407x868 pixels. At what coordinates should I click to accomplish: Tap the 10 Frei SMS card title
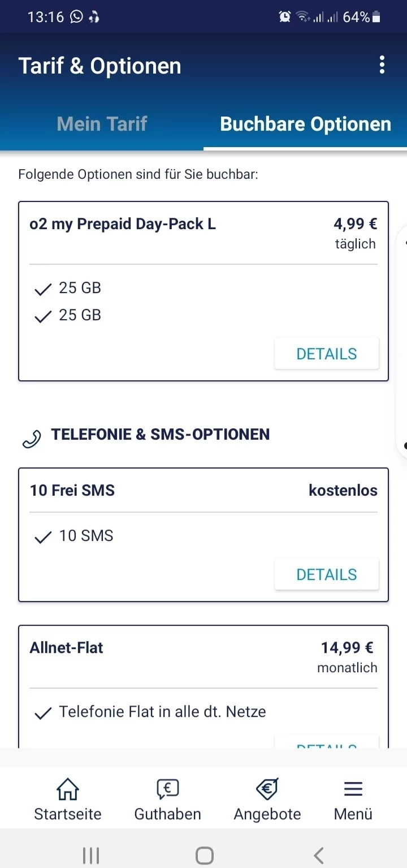(x=72, y=490)
